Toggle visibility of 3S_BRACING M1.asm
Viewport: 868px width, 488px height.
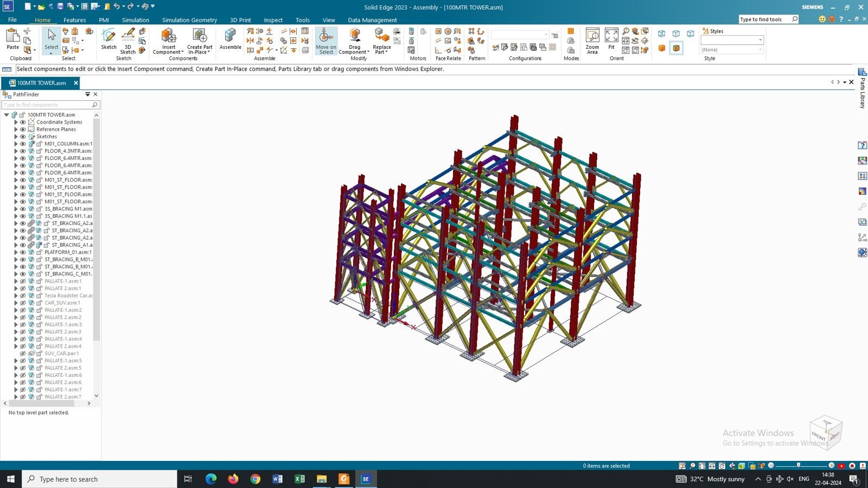23,209
